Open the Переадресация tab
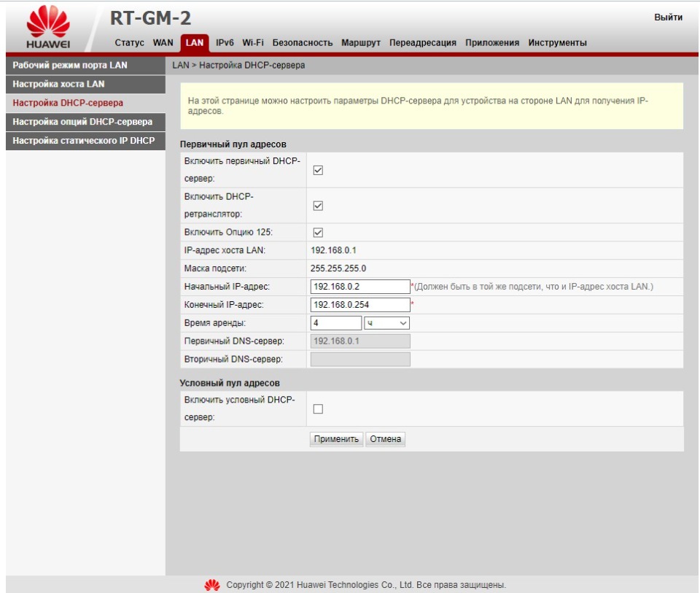Screen dimensions: 700x593 click(x=423, y=43)
